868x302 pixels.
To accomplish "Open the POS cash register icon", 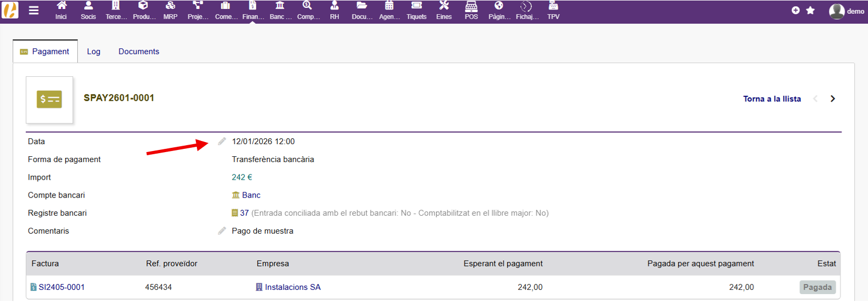I will [x=471, y=7].
